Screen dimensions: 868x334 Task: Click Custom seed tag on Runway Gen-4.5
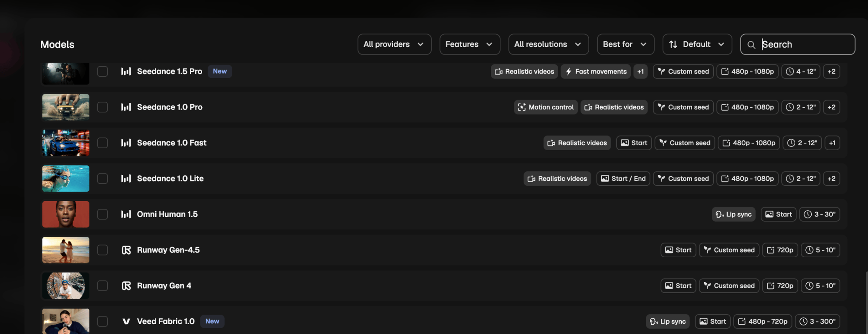pos(729,250)
